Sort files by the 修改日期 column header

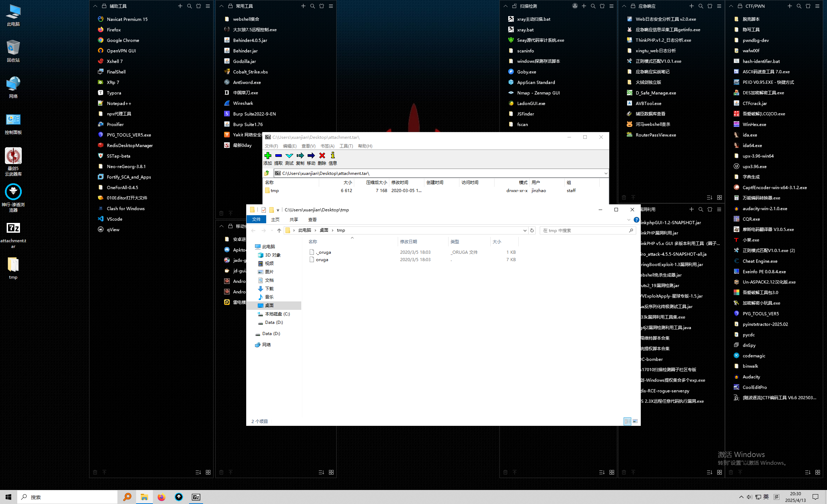click(x=409, y=241)
